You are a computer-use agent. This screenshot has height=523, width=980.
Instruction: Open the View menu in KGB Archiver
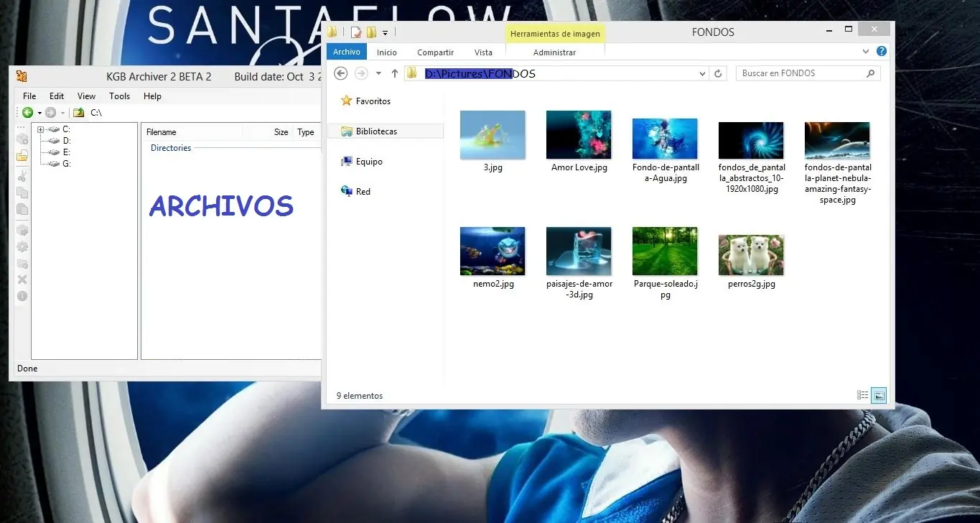[x=86, y=96]
